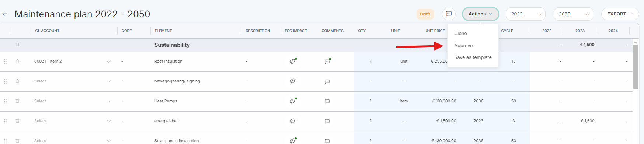Click the 2023 year column header

pyautogui.click(x=580, y=31)
